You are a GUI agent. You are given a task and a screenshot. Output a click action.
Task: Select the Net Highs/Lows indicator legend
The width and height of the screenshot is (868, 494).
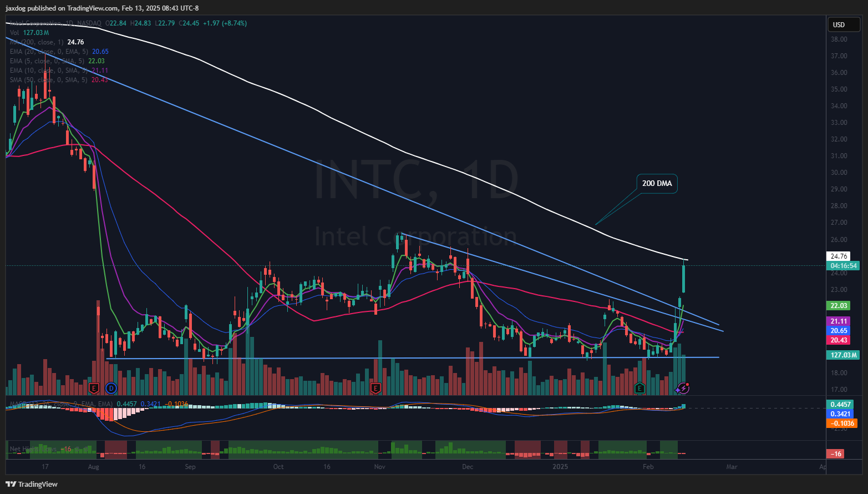pos(40,449)
